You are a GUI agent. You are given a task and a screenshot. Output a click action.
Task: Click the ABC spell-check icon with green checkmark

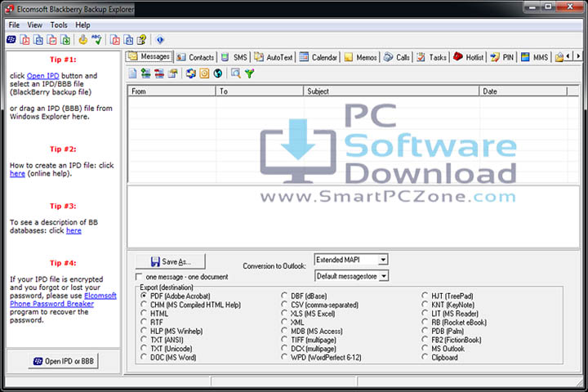[x=96, y=39]
